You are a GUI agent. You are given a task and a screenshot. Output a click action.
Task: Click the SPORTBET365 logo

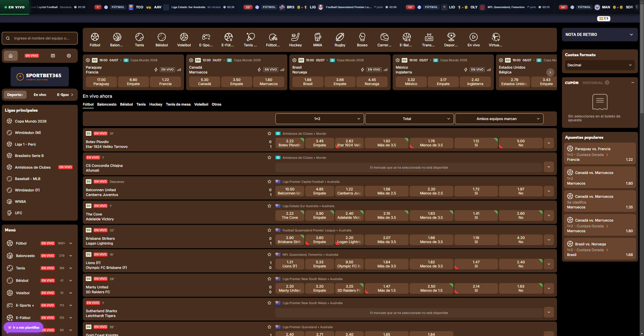[40, 76]
